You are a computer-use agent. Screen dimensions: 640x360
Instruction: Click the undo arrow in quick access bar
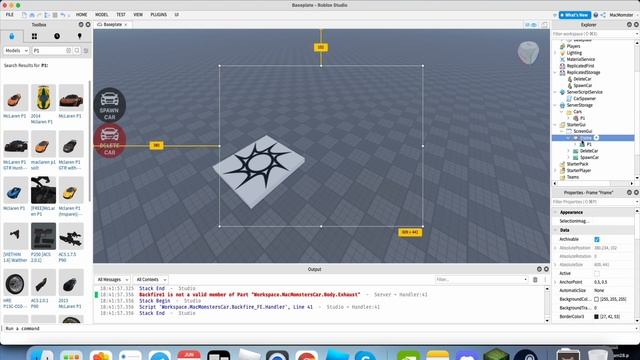coord(62,15)
